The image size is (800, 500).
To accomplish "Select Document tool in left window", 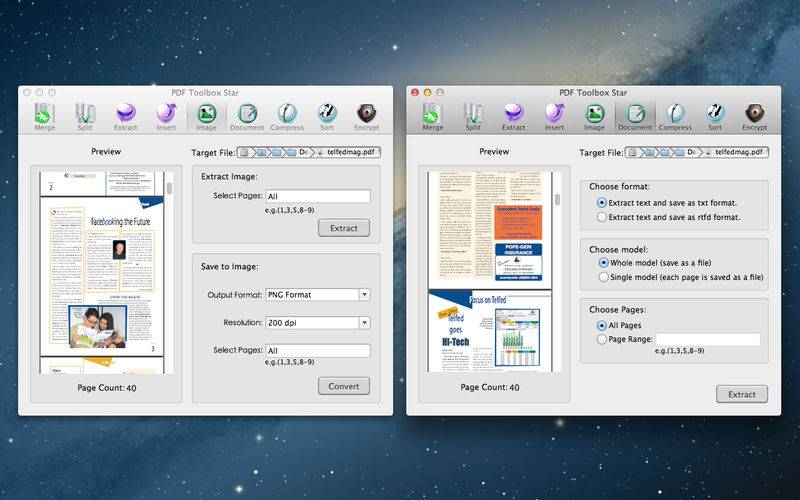I will pos(247,117).
